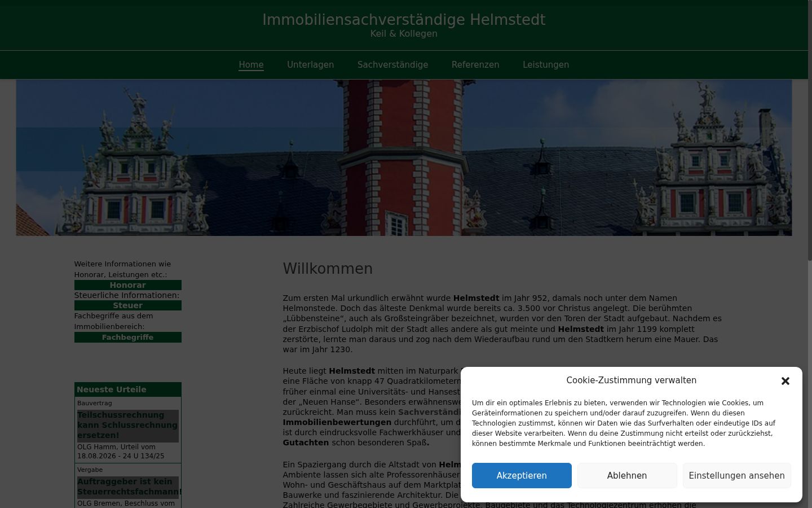Go to Home in navigation

click(251, 65)
